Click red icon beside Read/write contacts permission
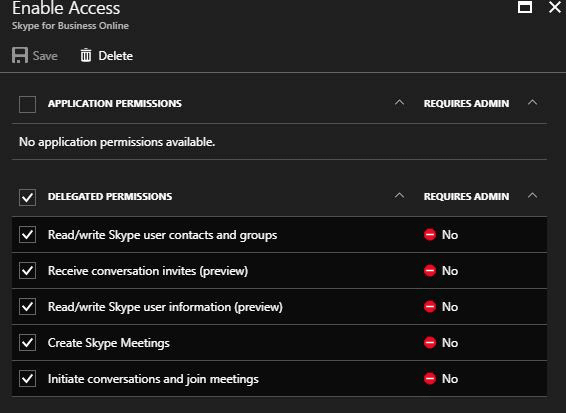The width and height of the screenshot is (566, 413). coord(430,235)
